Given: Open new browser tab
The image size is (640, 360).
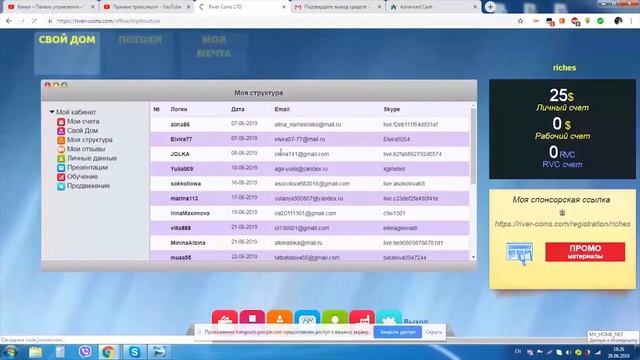Looking at the screenshot, I should point(490,7).
